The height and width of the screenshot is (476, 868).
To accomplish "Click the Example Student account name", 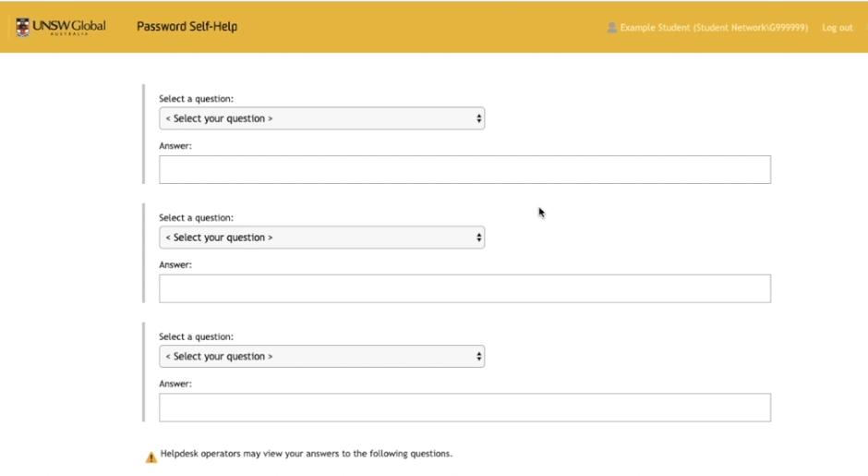I will click(714, 28).
